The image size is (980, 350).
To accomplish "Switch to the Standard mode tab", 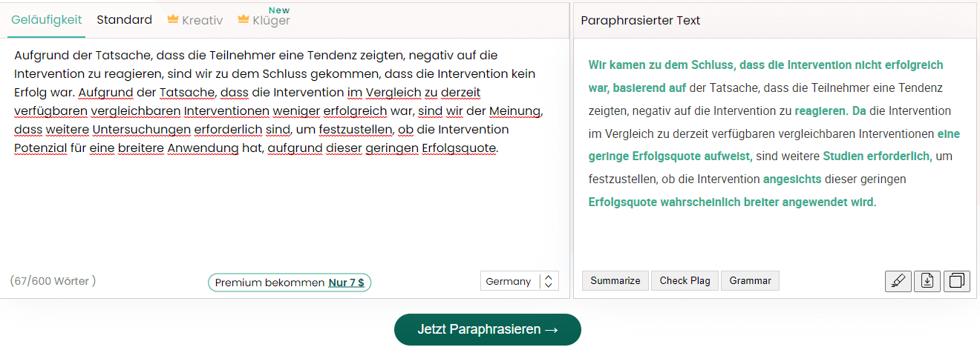I will 124,20.
